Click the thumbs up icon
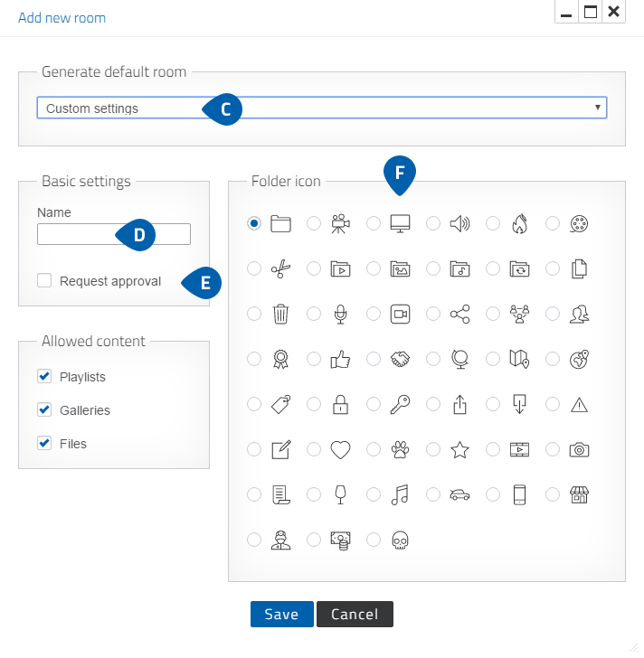The height and width of the screenshot is (658, 644). pyautogui.click(x=340, y=359)
